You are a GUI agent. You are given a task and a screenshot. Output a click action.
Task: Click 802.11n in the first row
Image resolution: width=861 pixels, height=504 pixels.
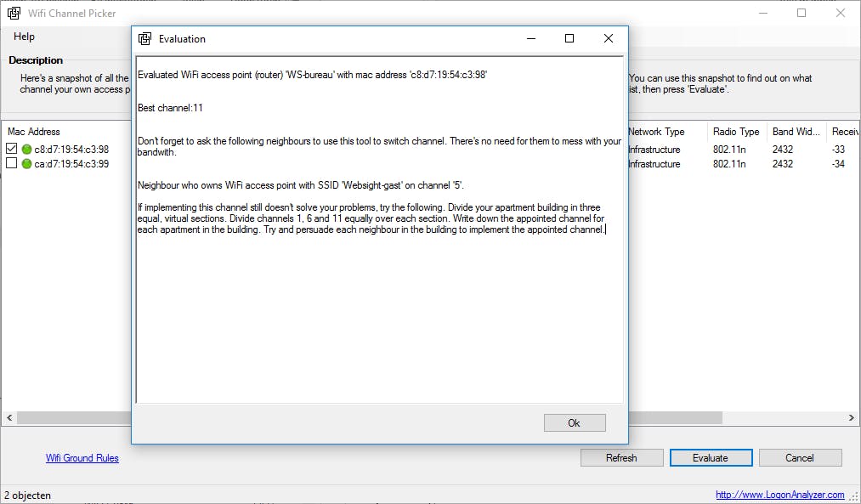pyautogui.click(x=729, y=150)
